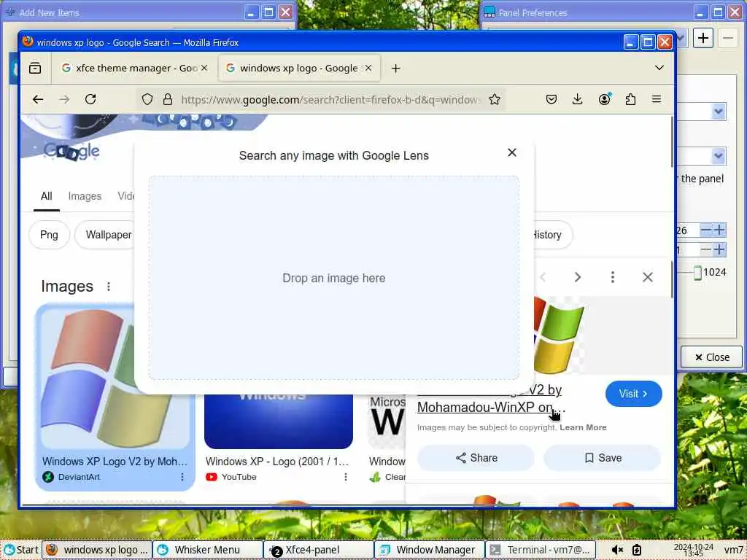Save the previewed image
Viewport: 747px width, 560px height.
click(602, 458)
